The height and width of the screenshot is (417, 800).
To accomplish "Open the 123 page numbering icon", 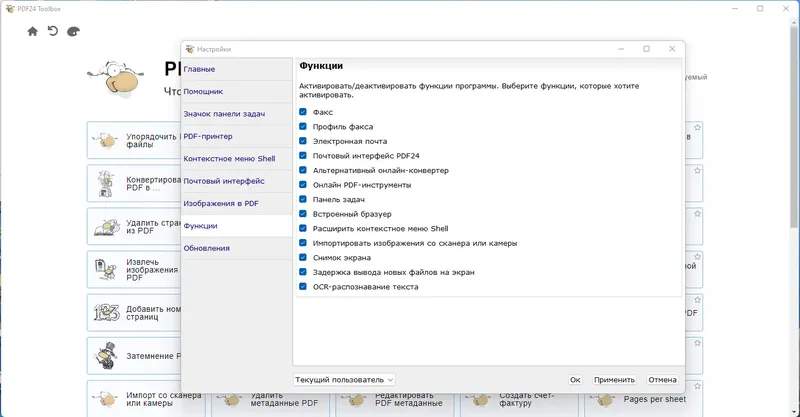I will point(106,312).
